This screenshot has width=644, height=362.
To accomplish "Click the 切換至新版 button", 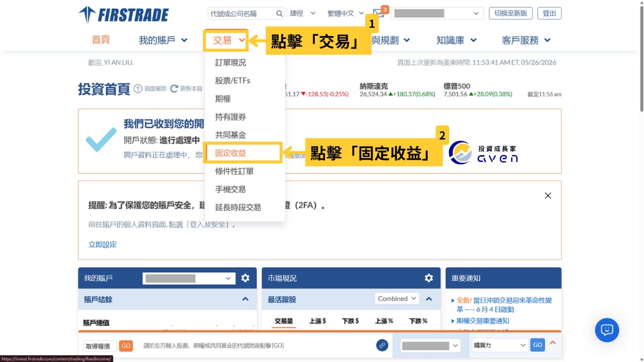I will 511,13.
